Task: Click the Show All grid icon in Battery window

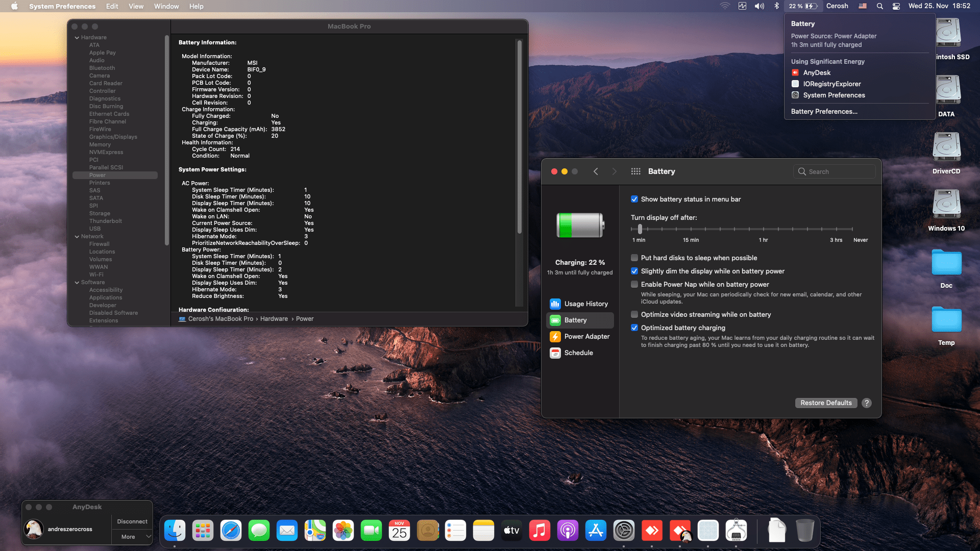Action: coord(635,171)
